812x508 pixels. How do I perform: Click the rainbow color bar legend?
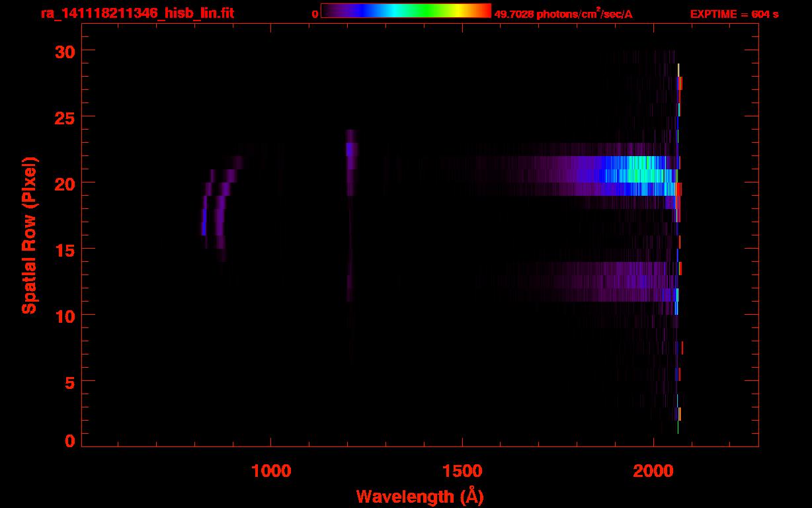point(406,11)
